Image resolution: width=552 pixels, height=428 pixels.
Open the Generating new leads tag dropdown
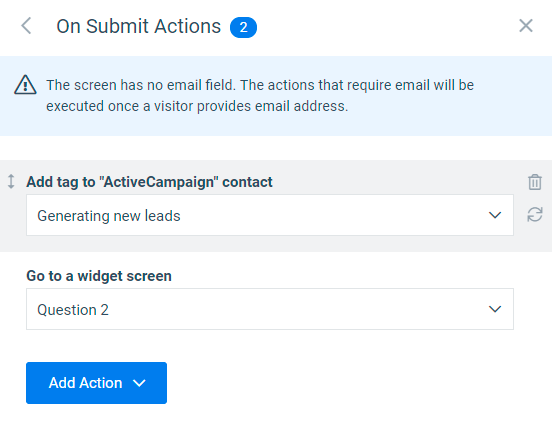(270, 215)
